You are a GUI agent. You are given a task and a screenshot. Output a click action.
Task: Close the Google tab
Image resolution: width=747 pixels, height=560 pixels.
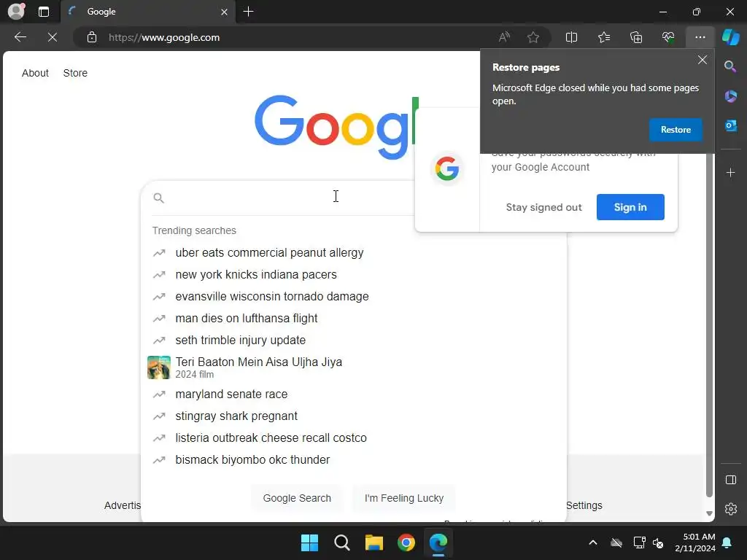coord(224,12)
